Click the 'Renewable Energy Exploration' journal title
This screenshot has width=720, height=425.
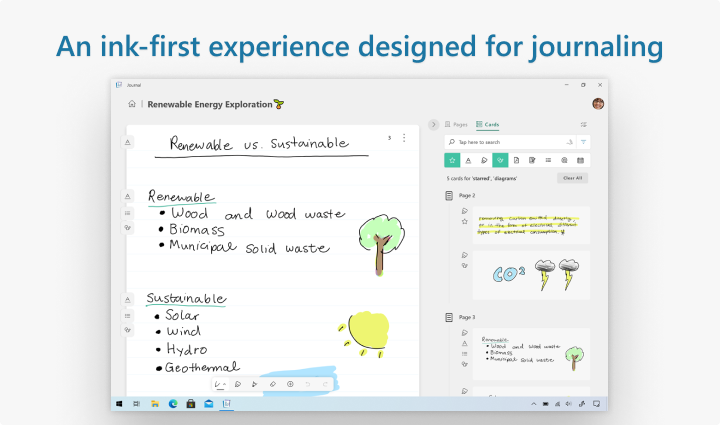(x=210, y=104)
